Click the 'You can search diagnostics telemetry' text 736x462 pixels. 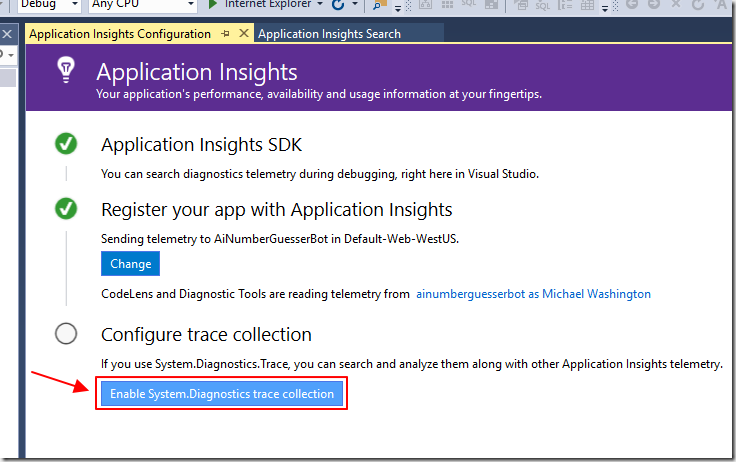pos(320,174)
